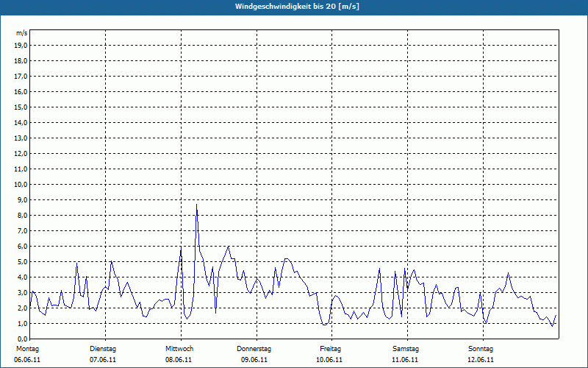This screenshot has width=588, height=368.
Task: Select the 2,0 axis value
Action: tap(22, 308)
